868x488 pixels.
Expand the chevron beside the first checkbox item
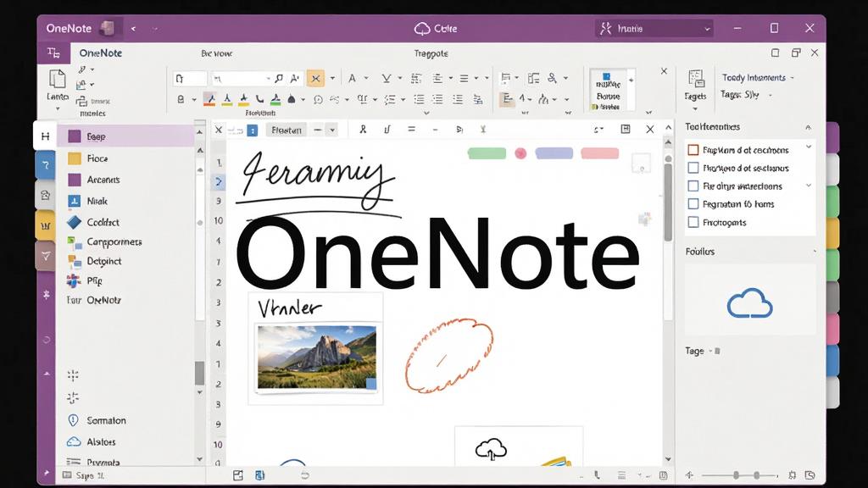click(x=809, y=147)
